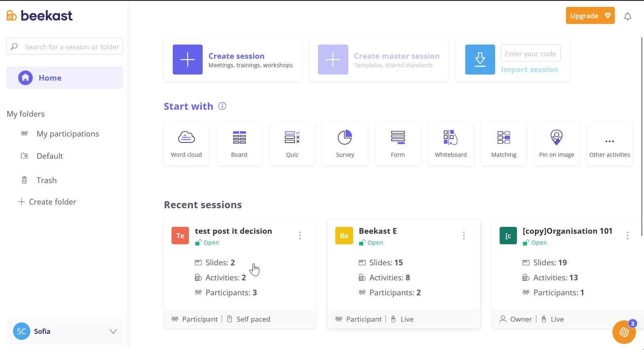Image resolution: width=644 pixels, height=350 pixels.
Task: Start with a Quiz activity
Action: point(292,143)
